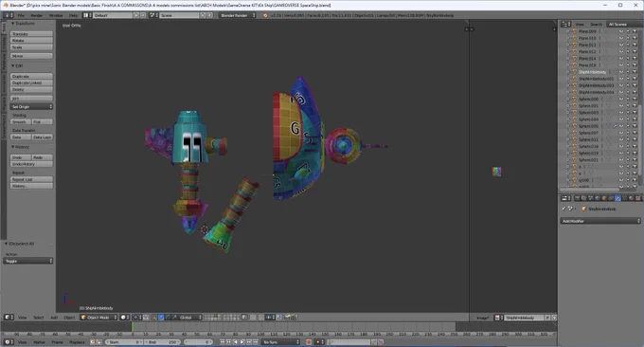Click the rainbow texture thumbnail in image editor

496,172
